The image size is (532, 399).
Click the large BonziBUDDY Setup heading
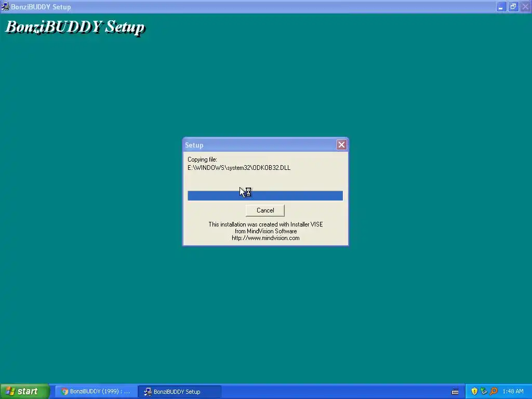pyautogui.click(x=75, y=27)
